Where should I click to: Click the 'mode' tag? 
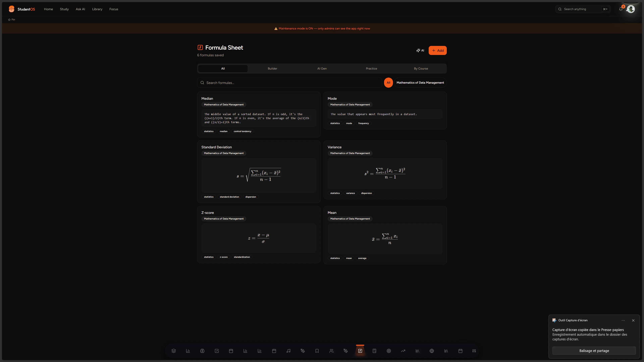point(349,123)
